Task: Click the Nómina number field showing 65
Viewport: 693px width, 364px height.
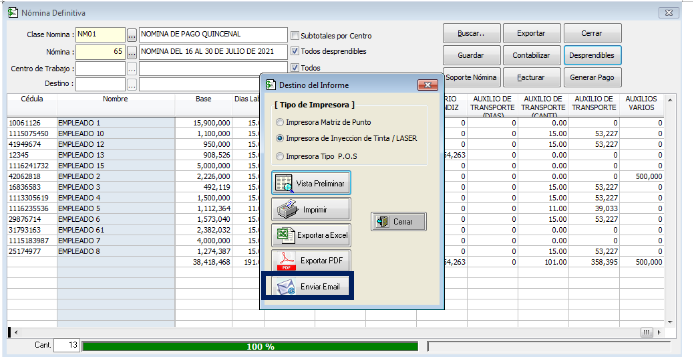Action: coord(100,52)
